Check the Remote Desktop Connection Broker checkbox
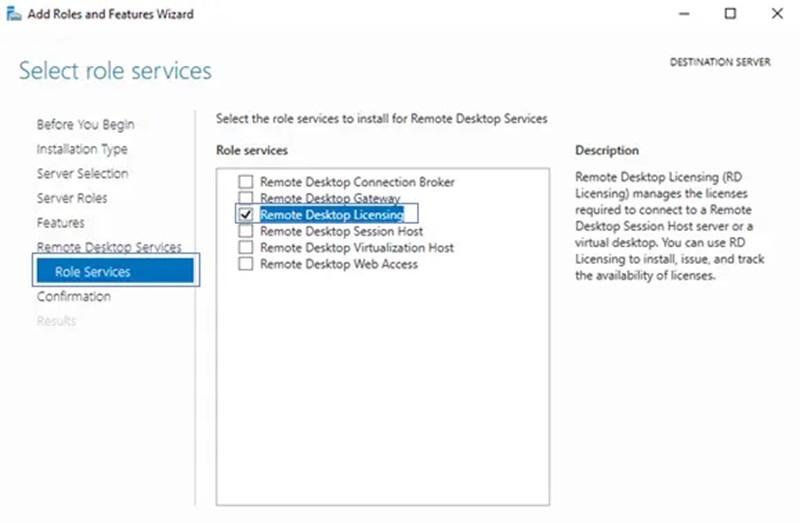The width and height of the screenshot is (800, 523). click(245, 182)
